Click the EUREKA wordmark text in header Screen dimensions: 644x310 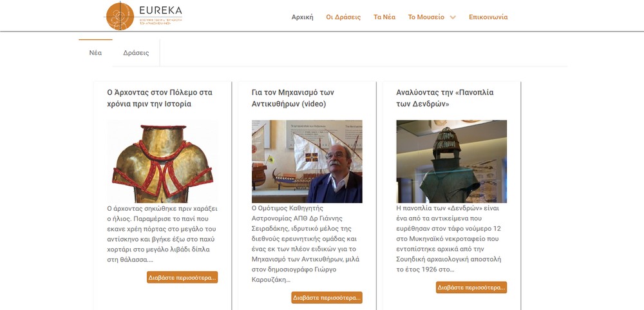pyautogui.click(x=160, y=10)
